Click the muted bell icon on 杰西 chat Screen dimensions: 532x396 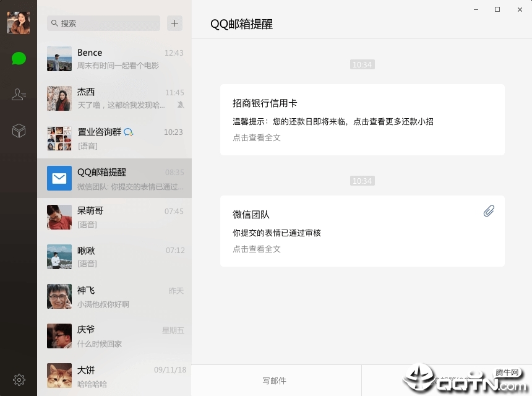pyautogui.click(x=181, y=105)
